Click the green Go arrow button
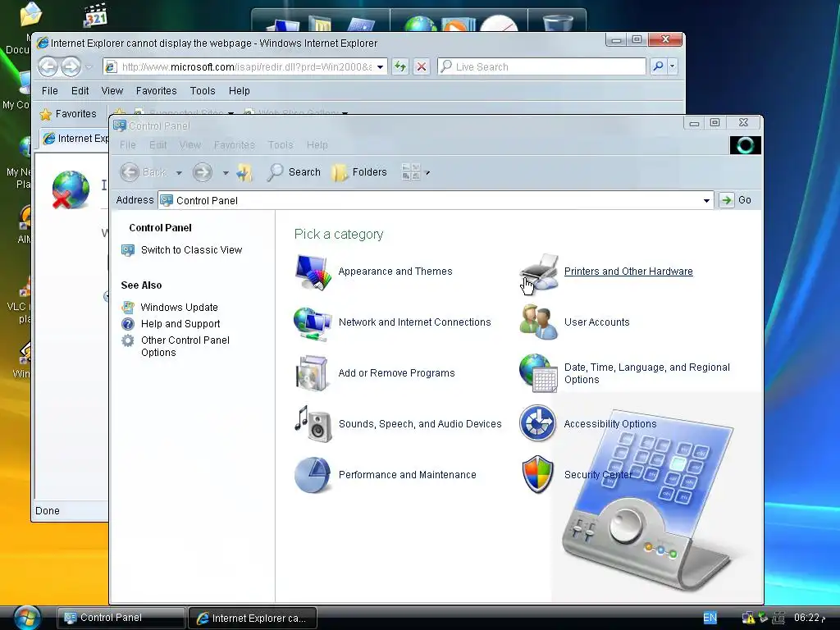This screenshot has width=840, height=630. coord(727,200)
